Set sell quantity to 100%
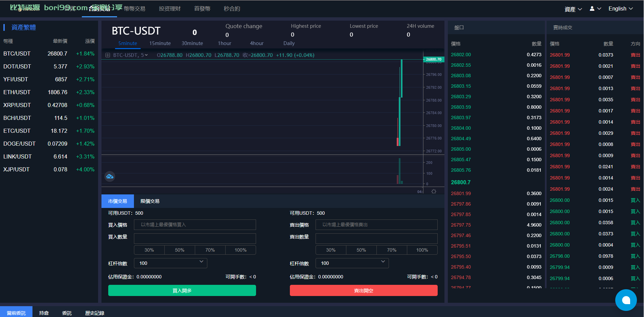The height and width of the screenshot is (317, 644). coord(422,250)
